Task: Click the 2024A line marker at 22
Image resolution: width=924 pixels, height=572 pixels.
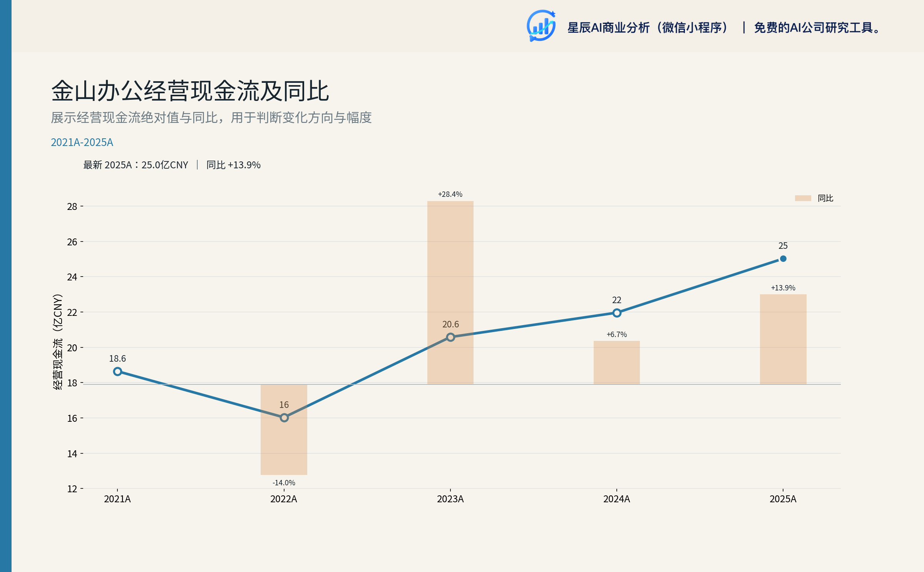Action: tap(617, 313)
